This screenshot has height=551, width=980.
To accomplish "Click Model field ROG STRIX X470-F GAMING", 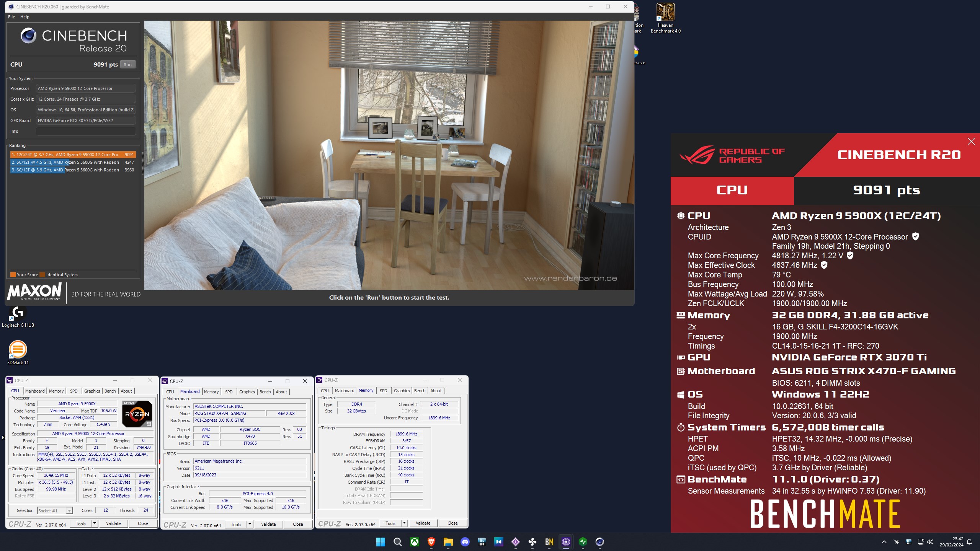I will point(229,413).
